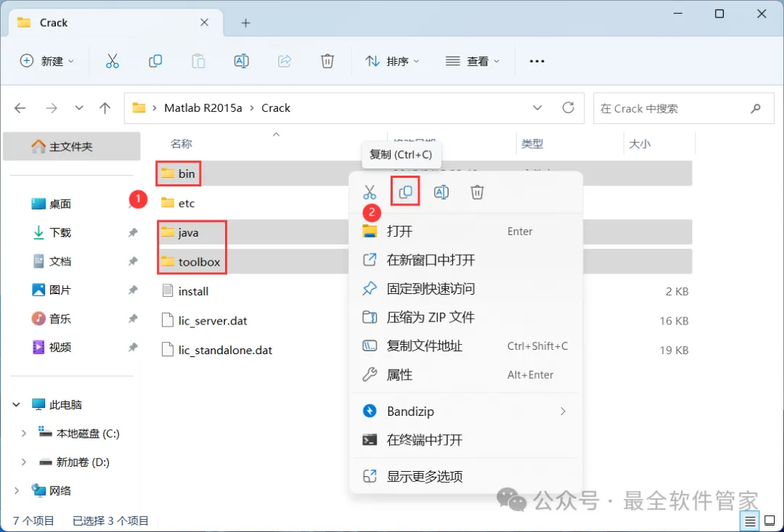Expand the Bandizip submenu

[x=563, y=411]
